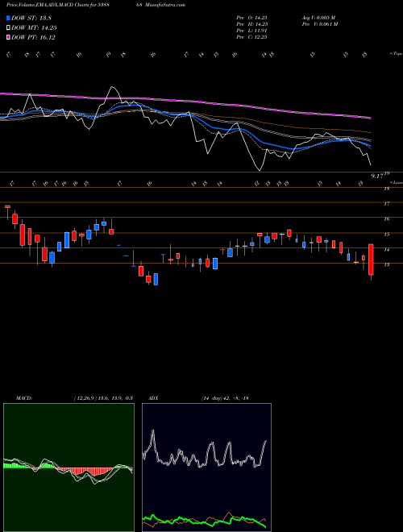Click the 'Pre H: 14.25' high value
The height and width of the screenshot is (532, 403).
coord(251,24)
